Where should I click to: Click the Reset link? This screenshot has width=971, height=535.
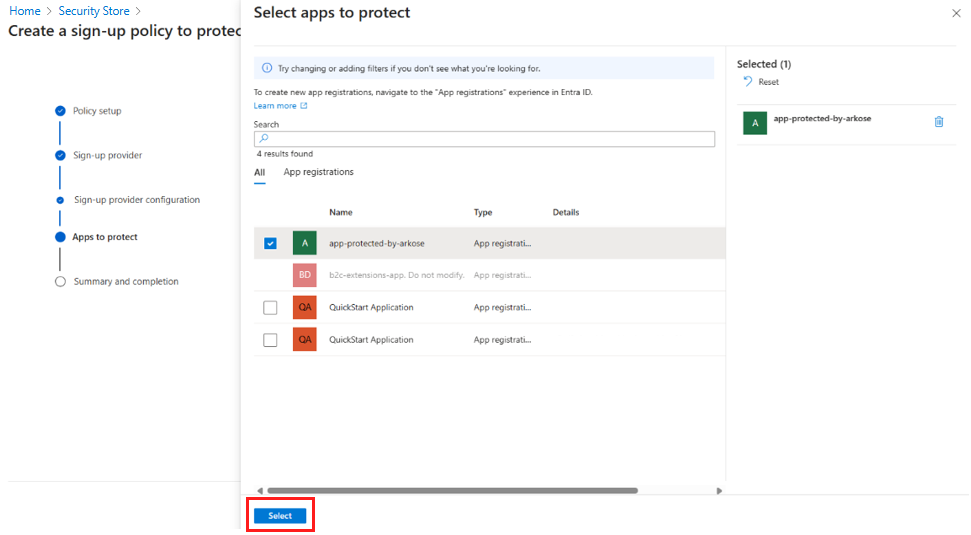point(769,82)
